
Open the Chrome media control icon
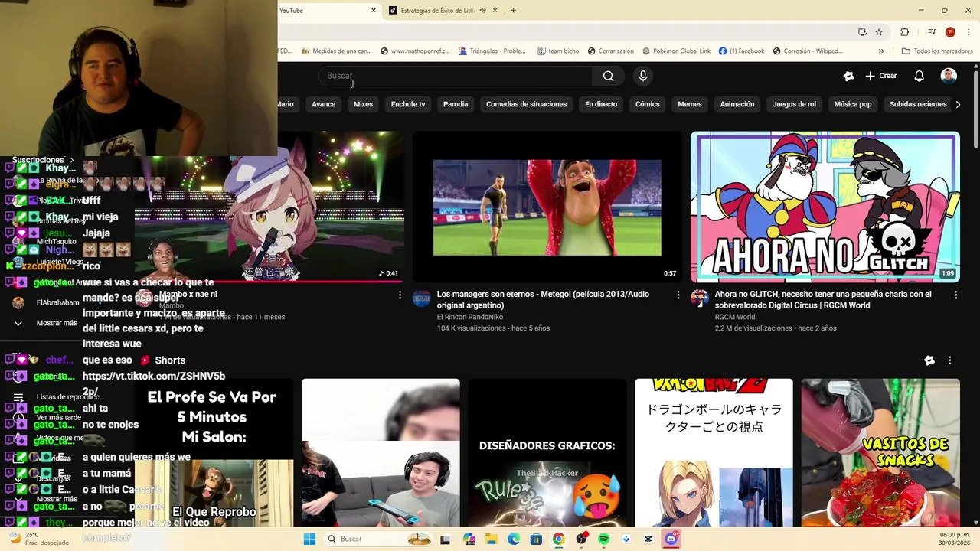(932, 32)
